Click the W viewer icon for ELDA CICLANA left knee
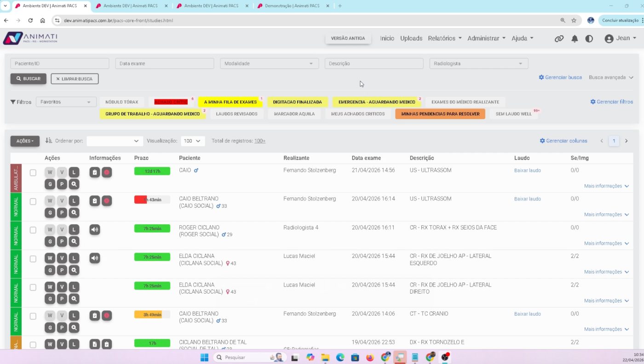 (50, 258)
